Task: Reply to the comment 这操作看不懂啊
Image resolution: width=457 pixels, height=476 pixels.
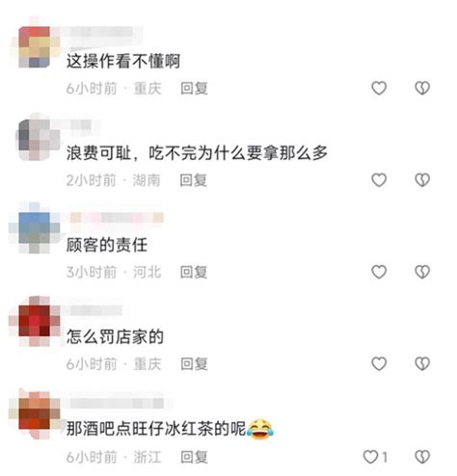Action: 194,89
